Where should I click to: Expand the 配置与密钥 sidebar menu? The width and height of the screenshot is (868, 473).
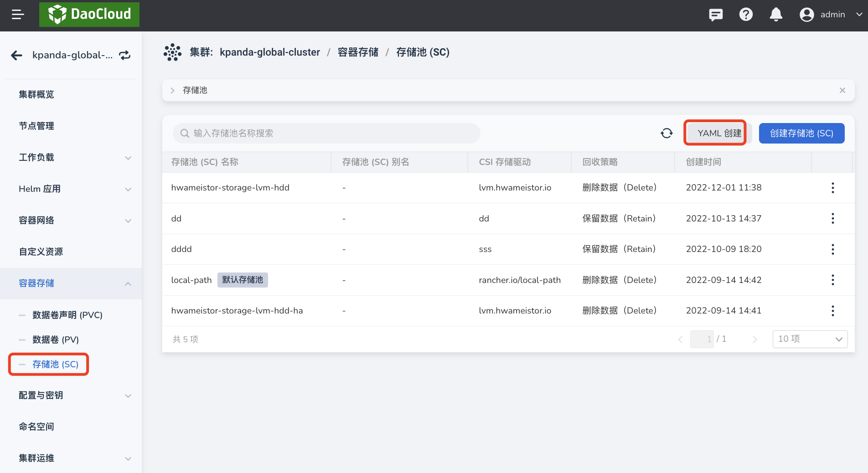click(71, 396)
